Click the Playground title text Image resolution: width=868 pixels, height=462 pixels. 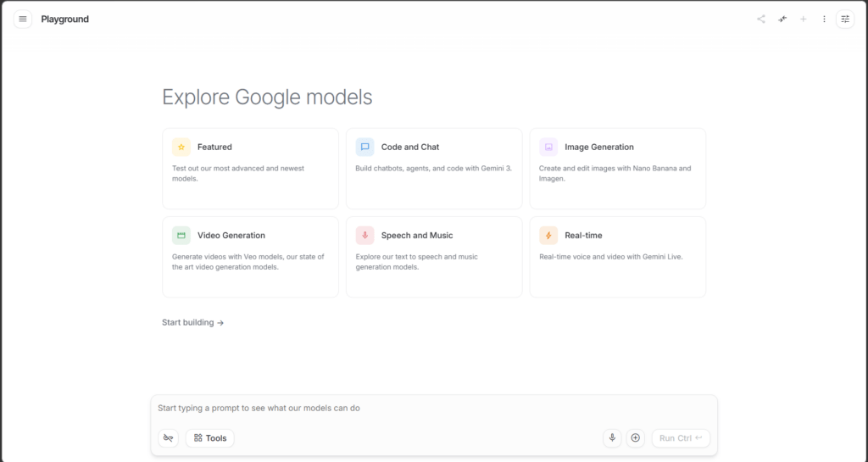tap(64, 19)
